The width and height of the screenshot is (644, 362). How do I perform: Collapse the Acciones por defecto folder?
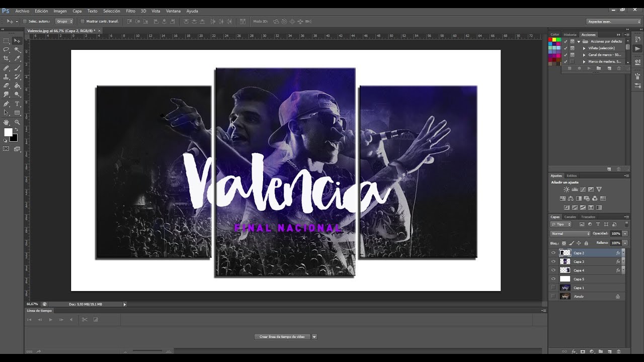coord(579,41)
